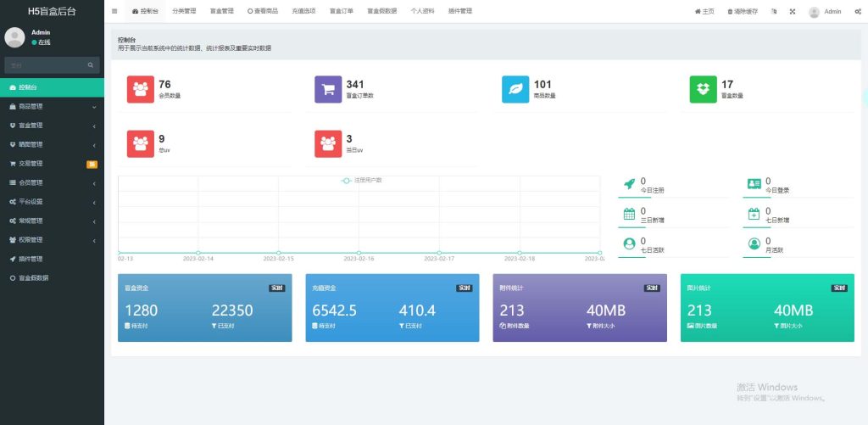This screenshot has height=425, width=868.
Task: Open settings gears icon at top right
Action: click(x=857, y=12)
